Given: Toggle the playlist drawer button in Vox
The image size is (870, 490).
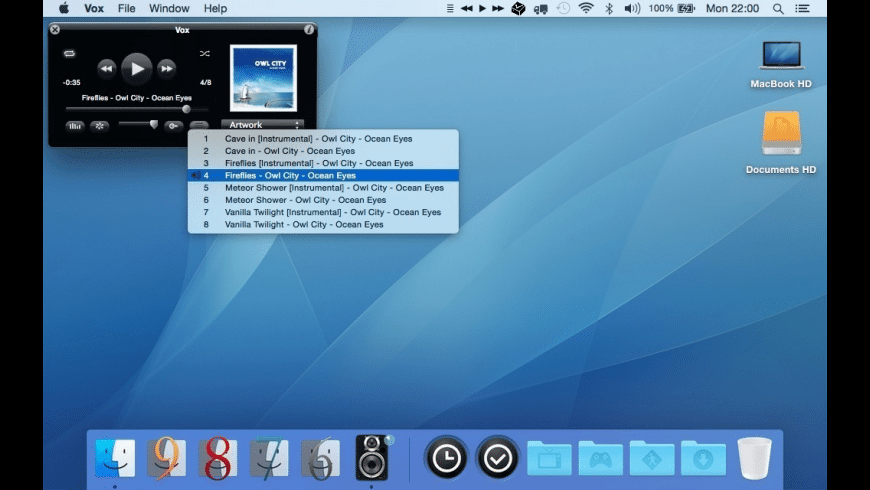Looking at the screenshot, I should click(199, 125).
